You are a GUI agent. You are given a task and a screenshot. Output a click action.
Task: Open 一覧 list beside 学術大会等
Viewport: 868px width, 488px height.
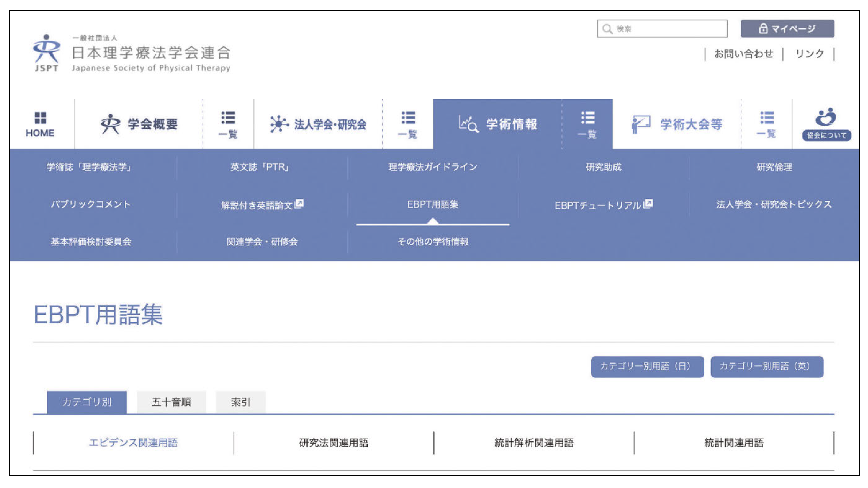(x=767, y=124)
